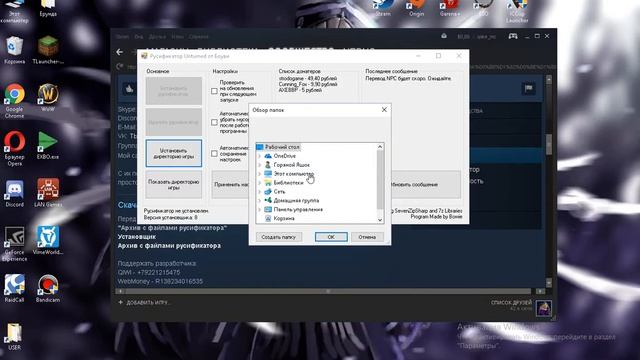Open Steam Big Picture controller icon
Image resolution: width=640 pixels, height=360 pixels.
pyautogui.click(x=513, y=36)
